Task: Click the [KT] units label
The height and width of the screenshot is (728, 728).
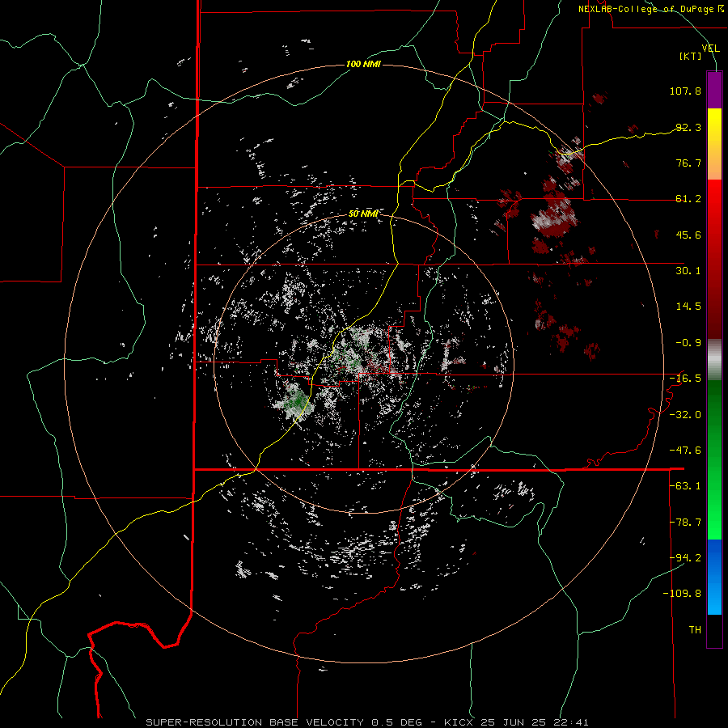Action: (691, 56)
